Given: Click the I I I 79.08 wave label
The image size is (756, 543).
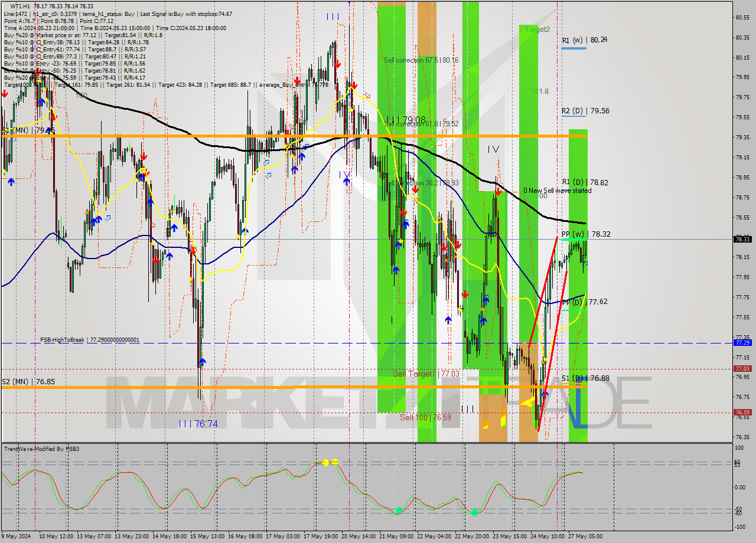Looking at the screenshot, I should tap(405, 119).
